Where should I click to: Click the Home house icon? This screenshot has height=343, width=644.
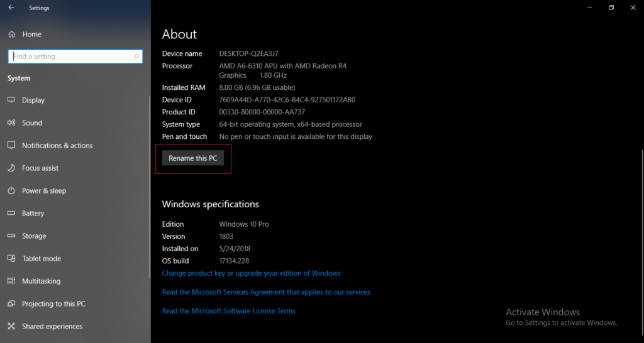pos(12,35)
